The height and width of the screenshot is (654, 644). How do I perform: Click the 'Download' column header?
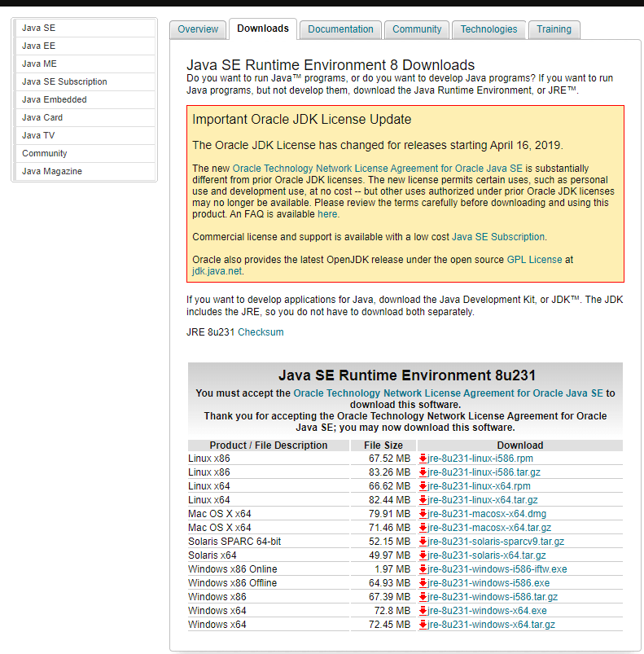point(520,446)
